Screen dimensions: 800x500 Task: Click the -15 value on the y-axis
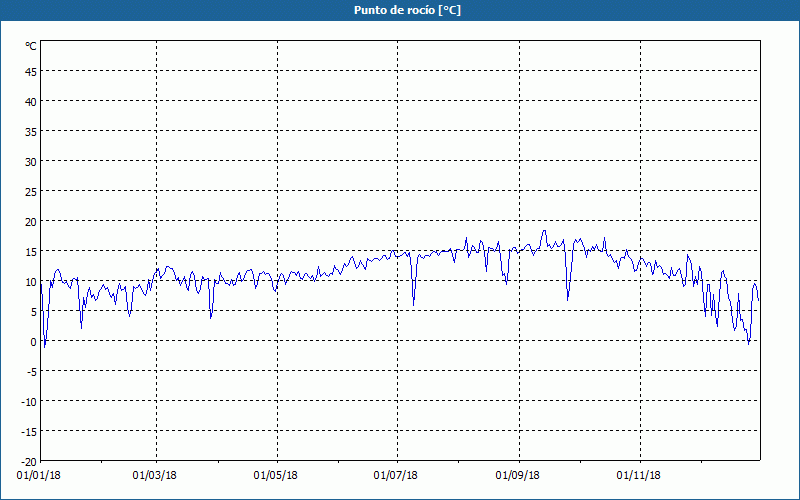click(x=29, y=432)
